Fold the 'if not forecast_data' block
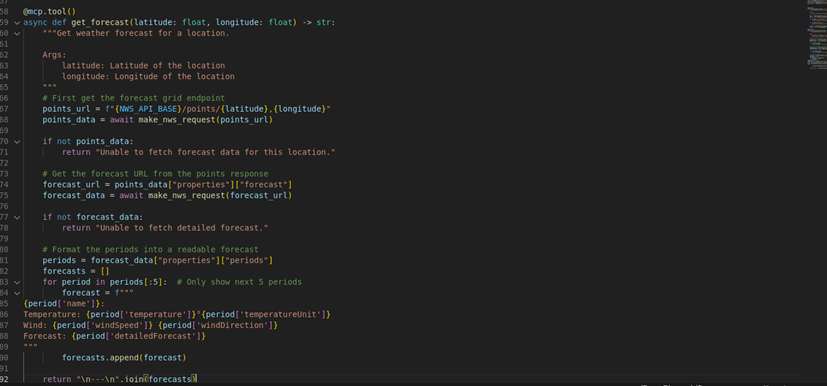The height and width of the screenshot is (386, 827). pyautogui.click(x=17, y=217)
